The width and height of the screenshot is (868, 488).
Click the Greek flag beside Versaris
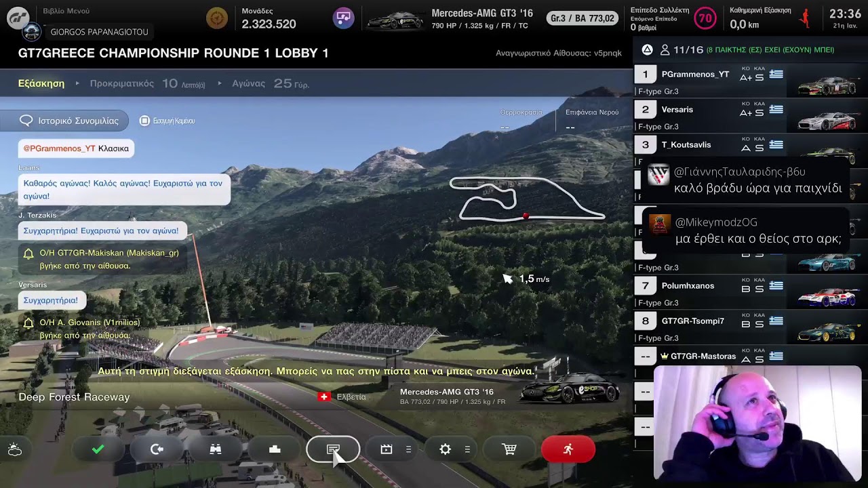[776, 110]
